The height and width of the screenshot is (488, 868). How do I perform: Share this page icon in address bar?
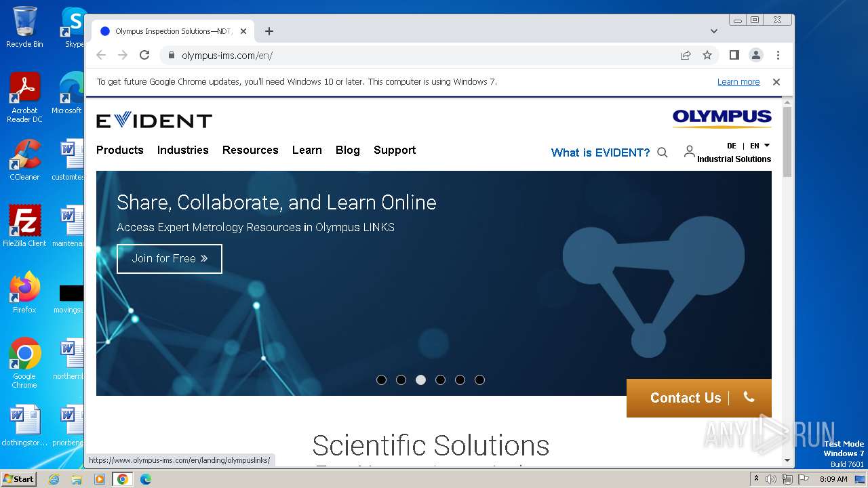pos(686,55)
